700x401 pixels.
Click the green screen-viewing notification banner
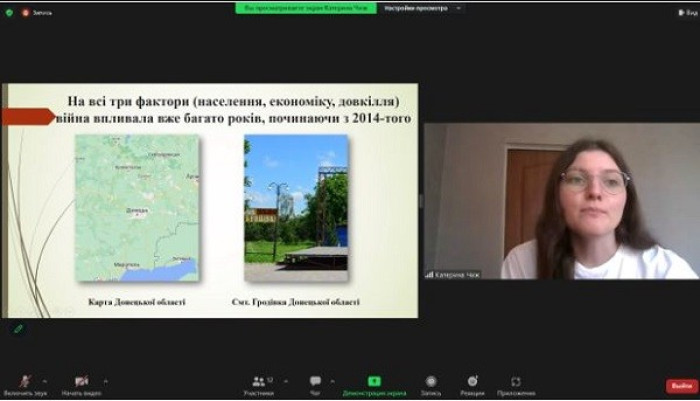tap(306, 7)
